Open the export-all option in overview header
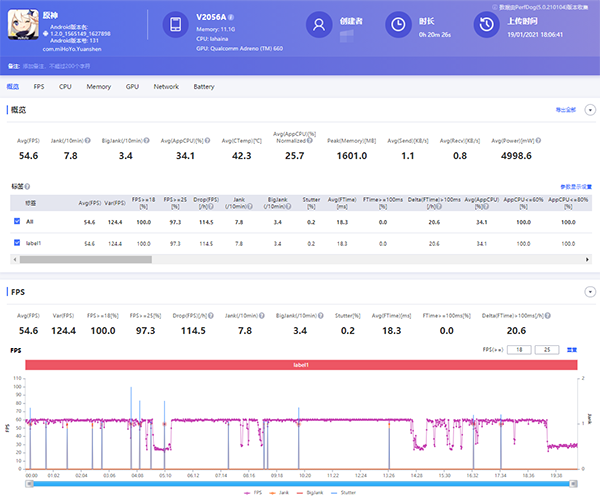600x497 pixels. point(565,109)
